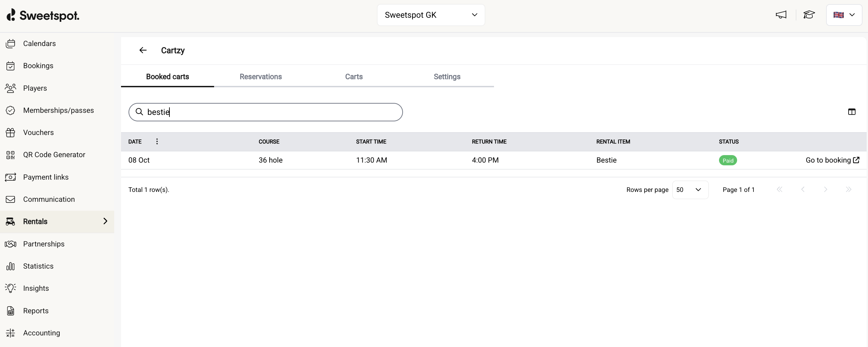
Task: Click the Sweetspot logo
Action: click(43, 15)
